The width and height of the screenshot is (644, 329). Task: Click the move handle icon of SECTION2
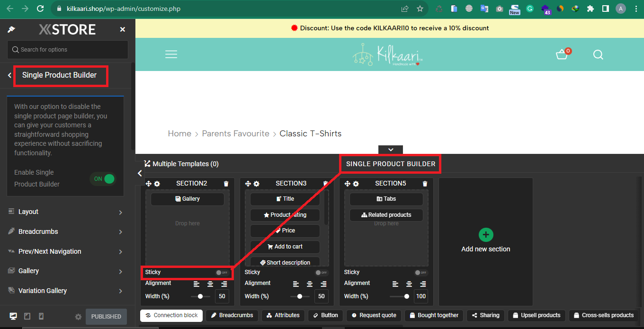[x=148, y=184]
